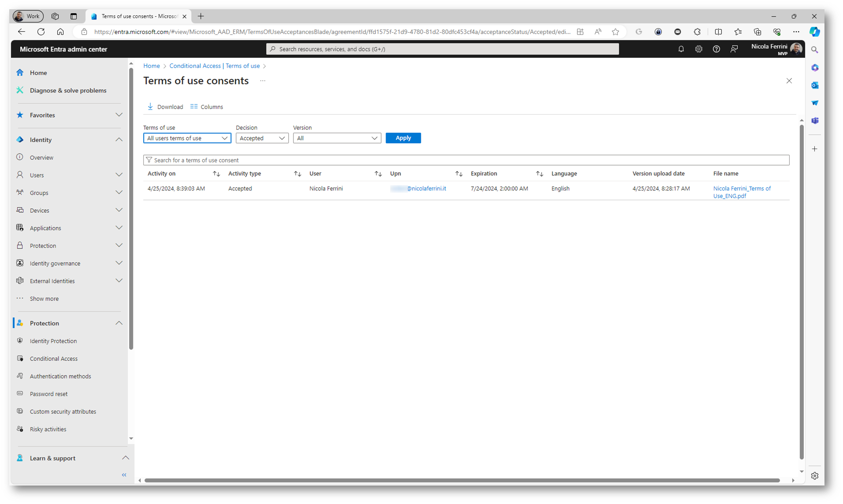
Task: Expand the Identity governance chevron
Action: 119,263
